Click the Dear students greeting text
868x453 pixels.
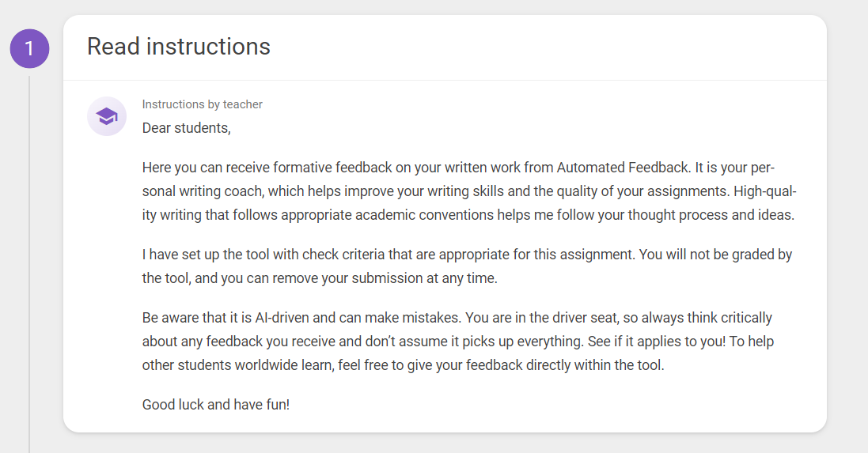click(187, 128)
